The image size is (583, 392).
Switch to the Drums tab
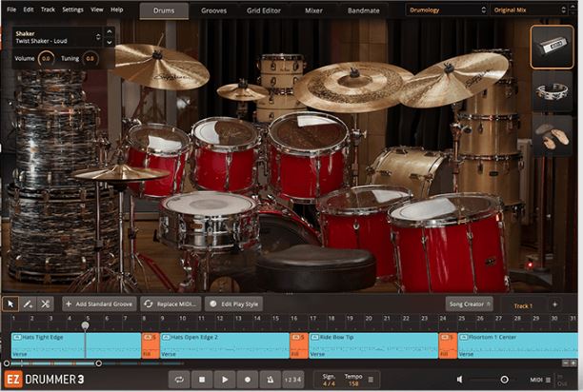(164, 10)
